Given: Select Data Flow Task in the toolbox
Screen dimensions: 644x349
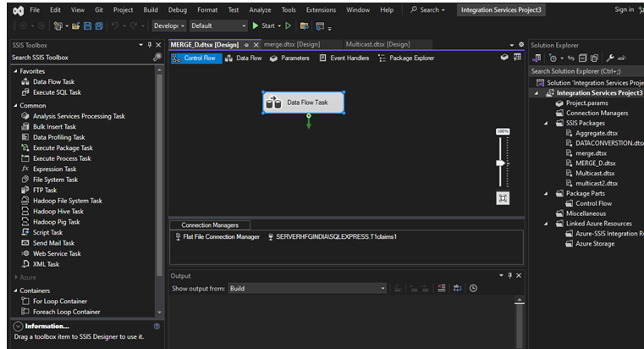Looking at the screenshot, I should (53, 81).
